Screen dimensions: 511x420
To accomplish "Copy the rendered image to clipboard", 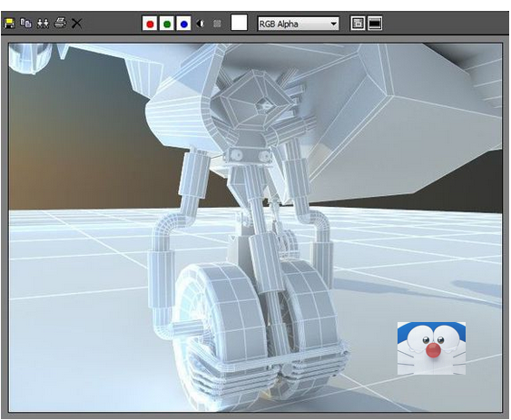I will pyautogui.click(x=25, y=24).
